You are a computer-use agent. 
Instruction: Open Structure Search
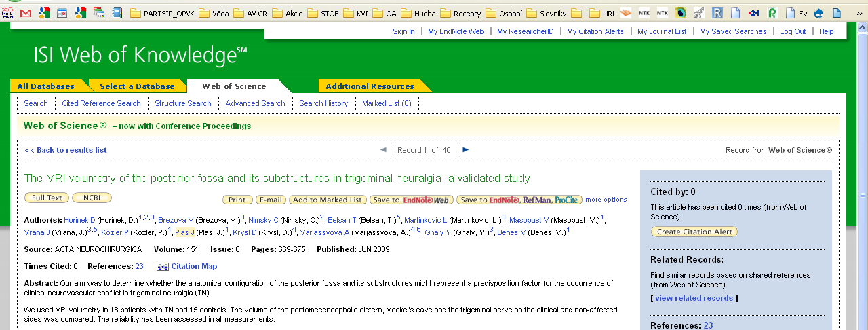pos(183,103)
